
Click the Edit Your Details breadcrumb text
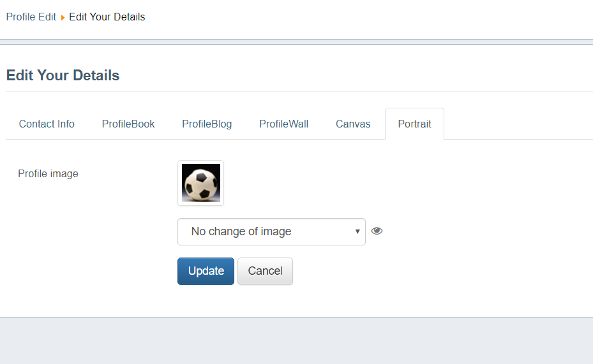[x=107, y=17]
